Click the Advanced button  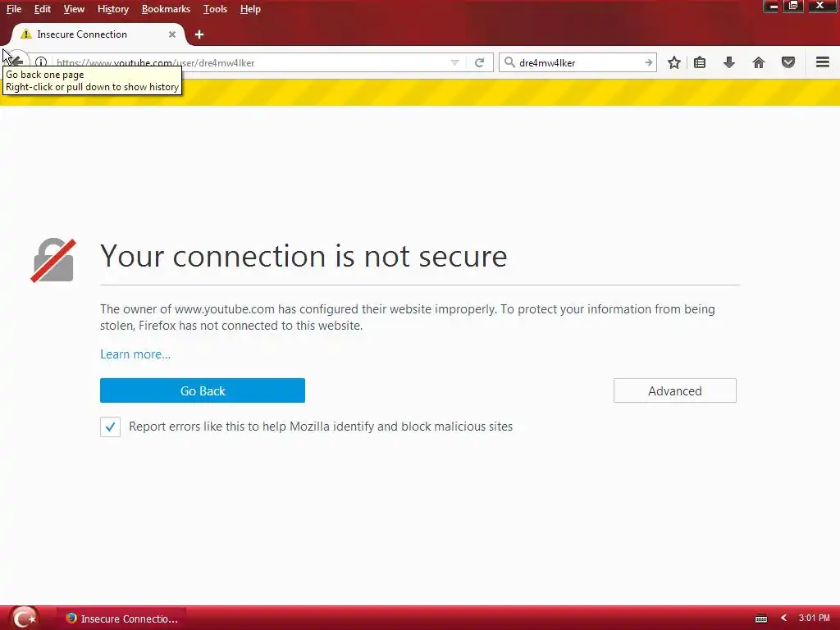coord(674,390)
